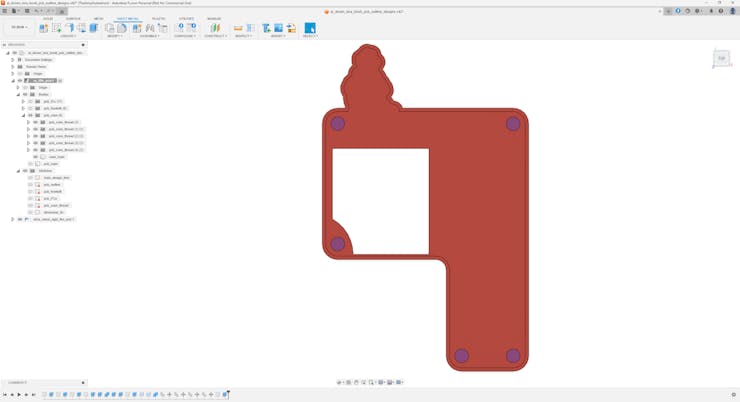Open the Data Panel grid icon
Viewport: 740px width, 402px height.
tap(5, 11)
